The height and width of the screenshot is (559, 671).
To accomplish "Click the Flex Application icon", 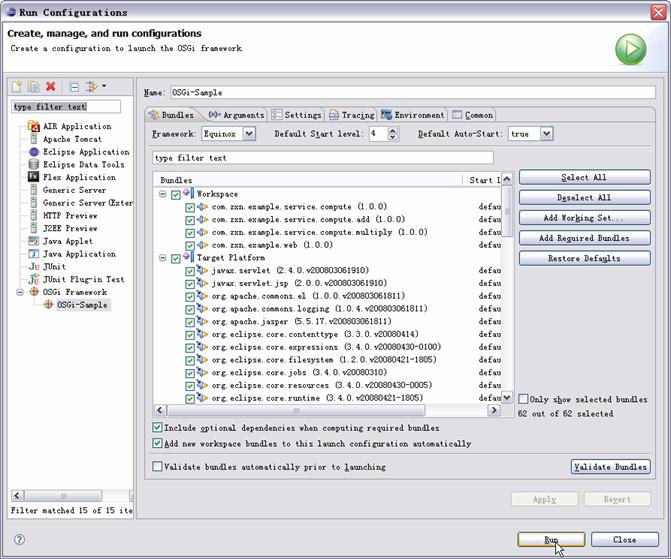I will point(34,177).
